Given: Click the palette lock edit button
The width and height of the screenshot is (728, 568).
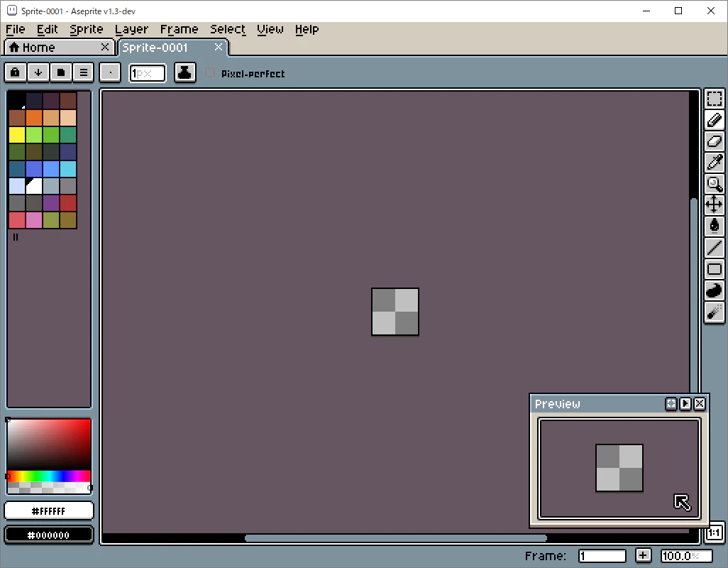Looking at the screenshot, I should (x=16, y=72).
